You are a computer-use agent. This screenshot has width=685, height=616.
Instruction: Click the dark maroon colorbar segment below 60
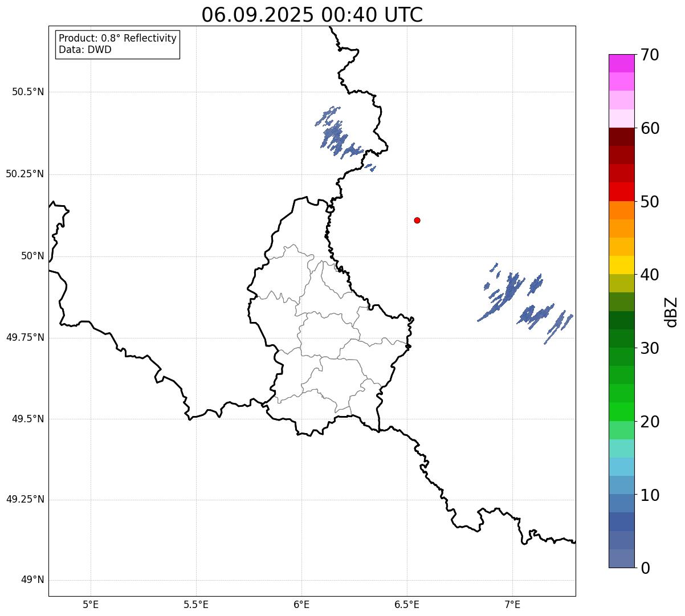[621, 137]
